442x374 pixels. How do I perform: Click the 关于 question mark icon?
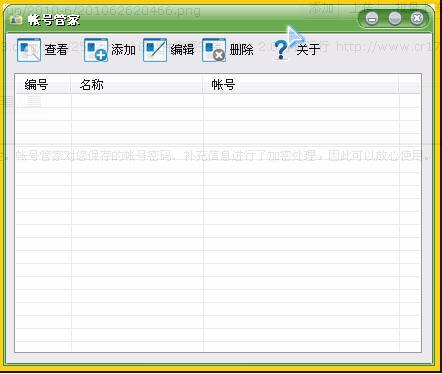point(281,50)
